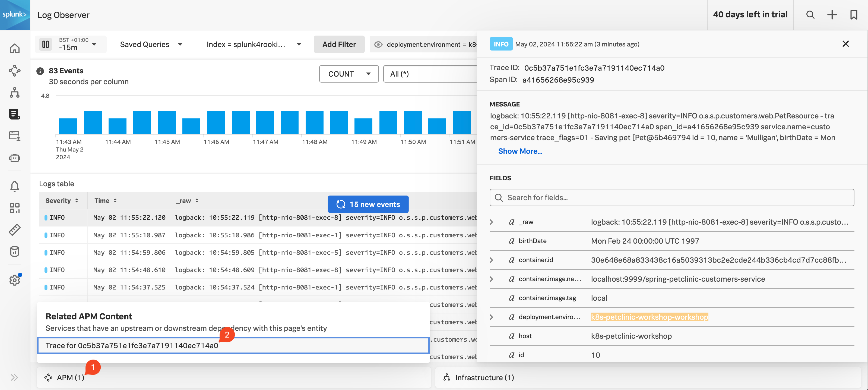Open Infrastructure icon in the sidebar
The image size is (868, 390).
pyautogui.click(x=14, y=92)
